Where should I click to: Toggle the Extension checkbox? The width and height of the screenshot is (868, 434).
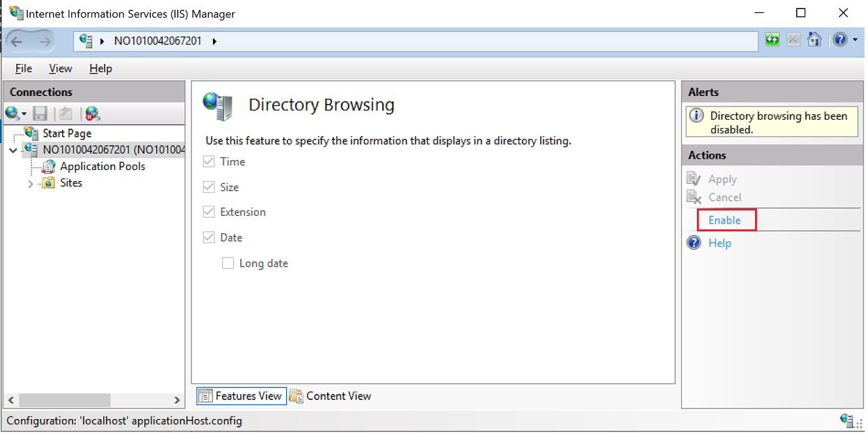click(209, 212)
